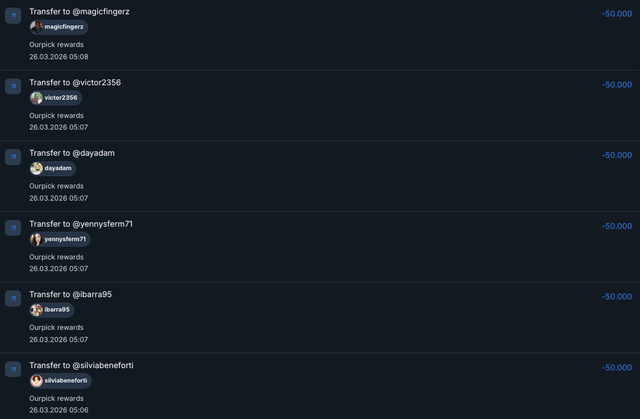Image resolution: width=640 pixels, height=419 pixels.
Task: Open the silviabeneforti user chip
Action: pos(60,381)
